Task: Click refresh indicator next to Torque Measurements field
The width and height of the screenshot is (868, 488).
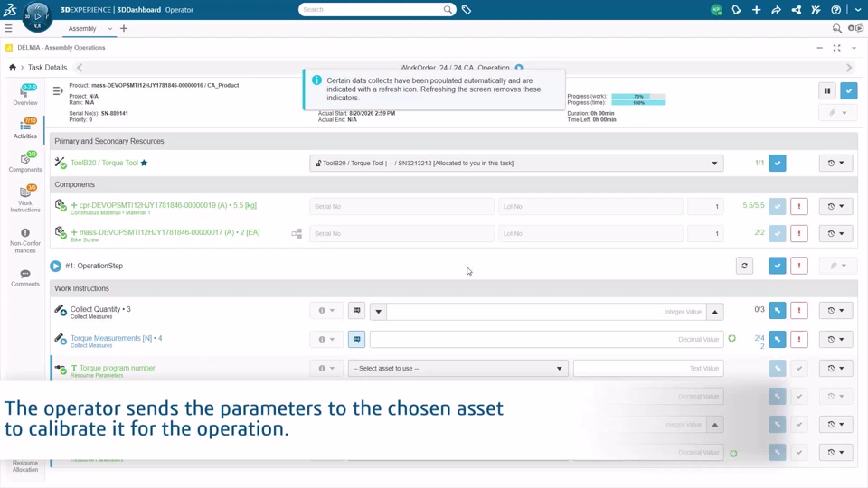Action: click(731, 339)
